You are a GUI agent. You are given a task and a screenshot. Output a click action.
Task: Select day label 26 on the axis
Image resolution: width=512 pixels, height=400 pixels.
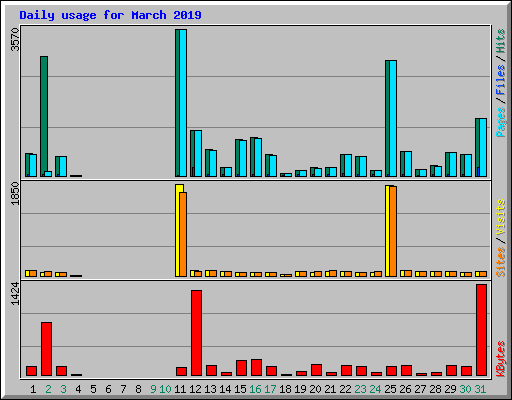pyautogui.click(x=405, y=389)
